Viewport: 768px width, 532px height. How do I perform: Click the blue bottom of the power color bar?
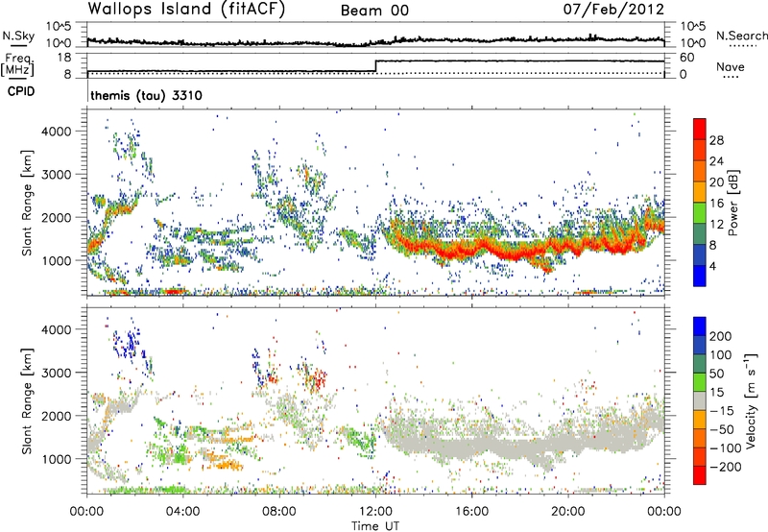pyautogui.click(x=700, y=277)
